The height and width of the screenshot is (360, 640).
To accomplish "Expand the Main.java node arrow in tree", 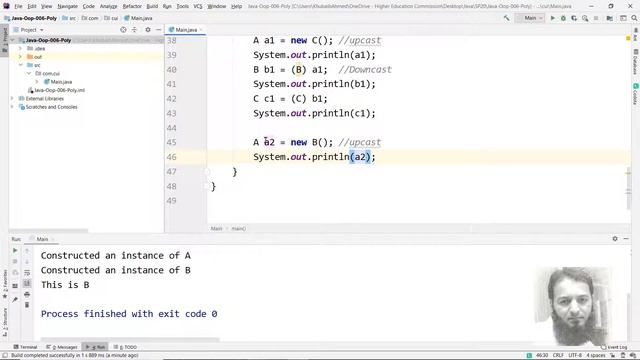I will pos(37,82).
